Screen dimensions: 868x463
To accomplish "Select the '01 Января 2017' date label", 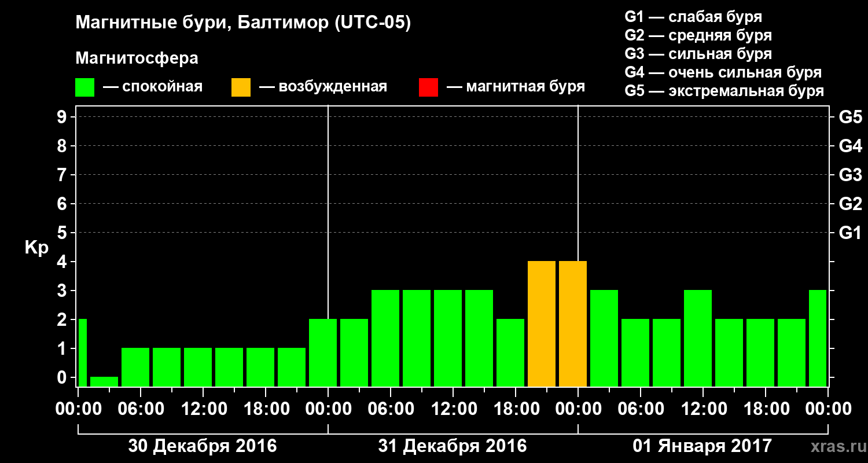I will tap(703, 446).
